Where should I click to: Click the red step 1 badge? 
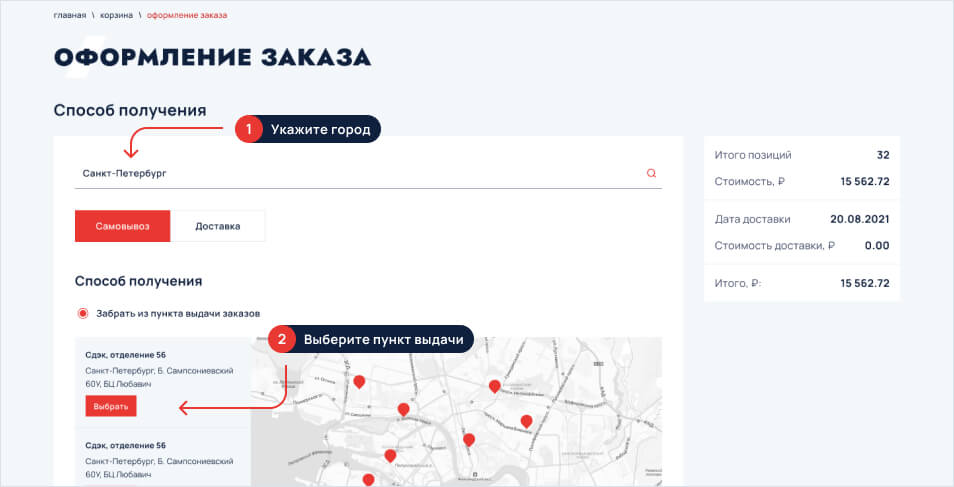[x=248, y=129]
